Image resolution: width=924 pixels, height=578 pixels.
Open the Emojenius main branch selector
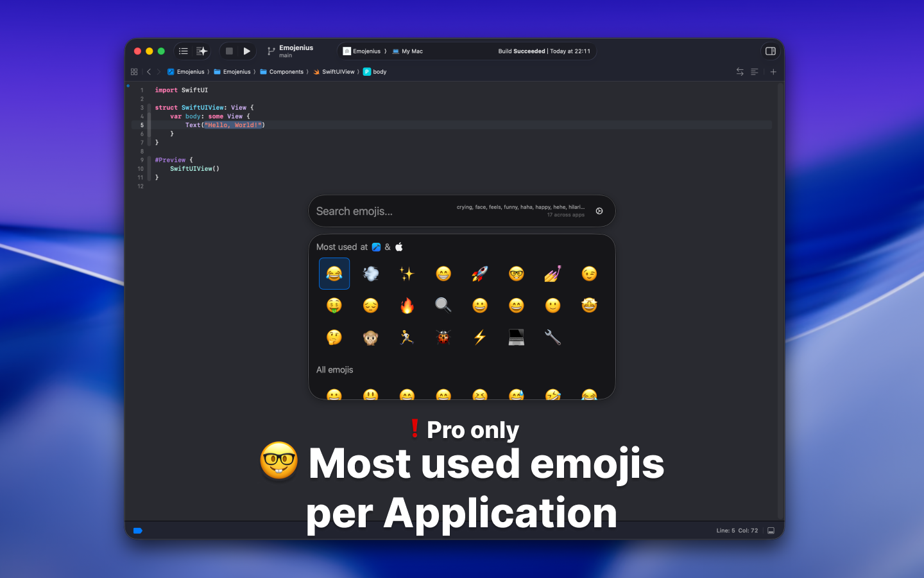[291, 51]
